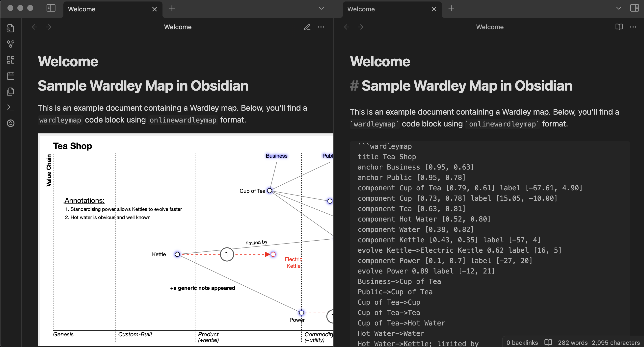Click the 282 words status entry
This screenshot has height=347, width=644.
coord(573,343)
